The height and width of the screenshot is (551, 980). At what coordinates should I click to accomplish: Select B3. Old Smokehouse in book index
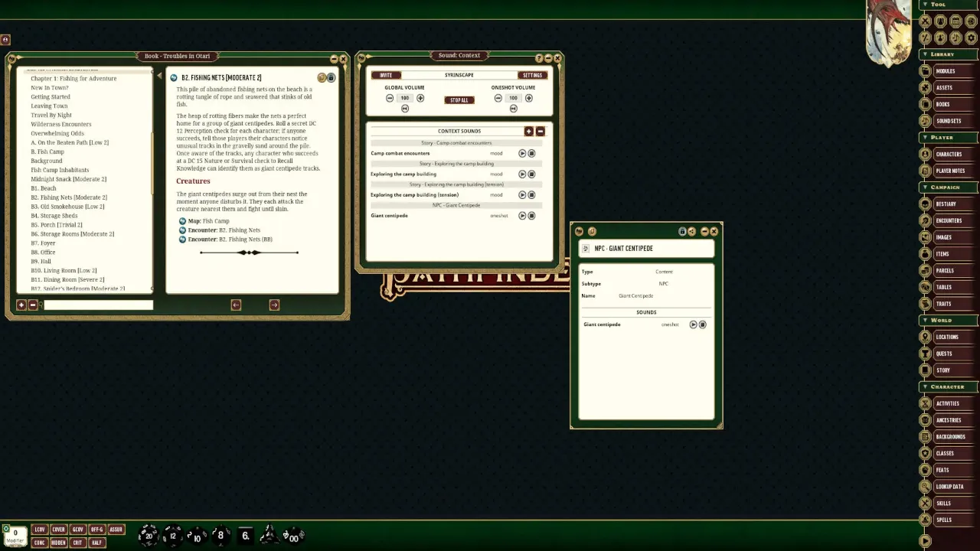[67, 207]
